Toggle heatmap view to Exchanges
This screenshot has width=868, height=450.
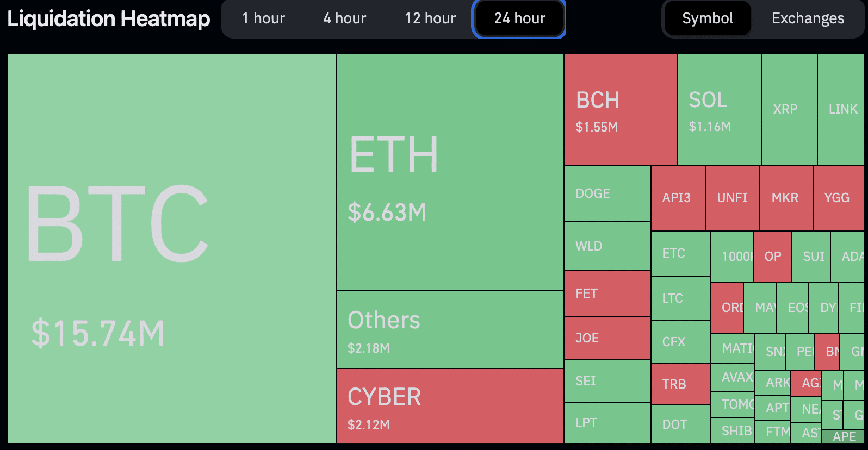808,18
